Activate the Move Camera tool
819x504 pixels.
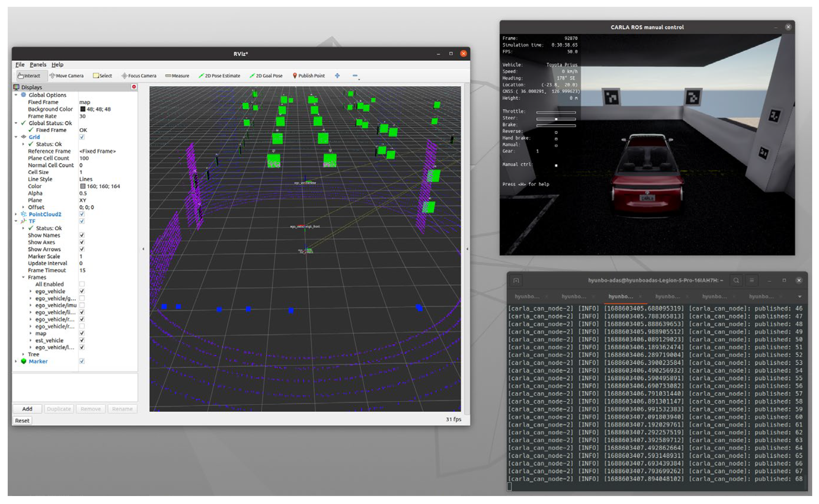tap(66, 76)
